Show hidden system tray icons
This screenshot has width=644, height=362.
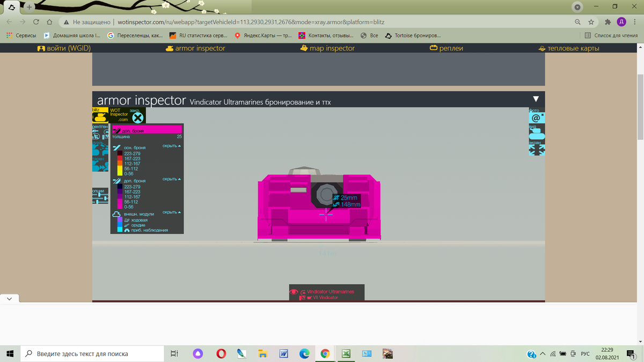pyautogui.click(x=542, y=354)
